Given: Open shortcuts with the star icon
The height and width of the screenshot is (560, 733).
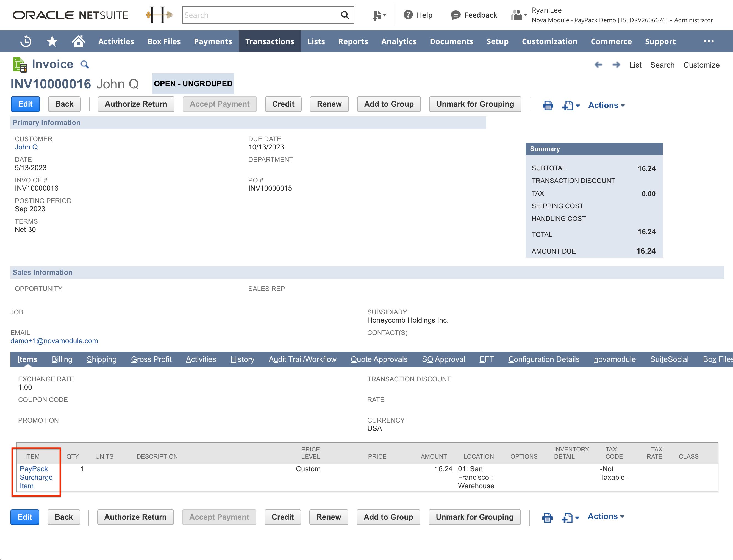Looking at the screenshot, I should point(52,41).
